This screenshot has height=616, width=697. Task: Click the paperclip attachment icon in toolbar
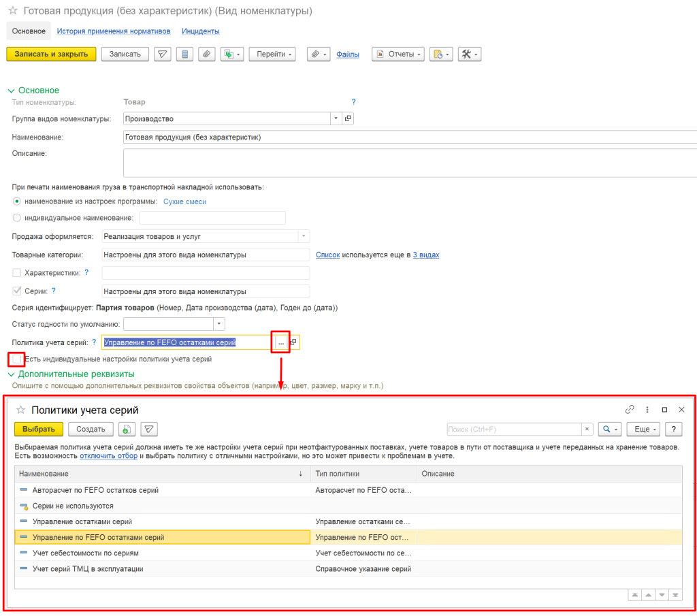coord(207,54)
